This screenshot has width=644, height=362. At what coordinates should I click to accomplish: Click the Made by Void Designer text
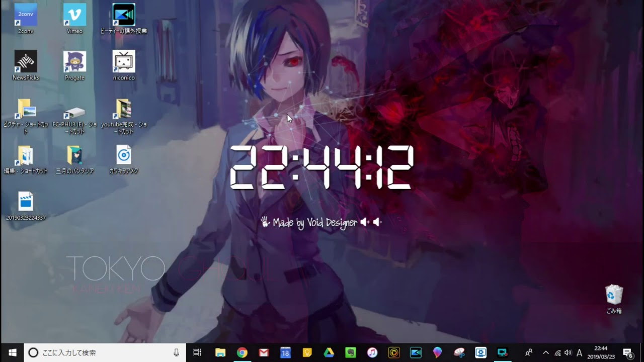point(315,223)
